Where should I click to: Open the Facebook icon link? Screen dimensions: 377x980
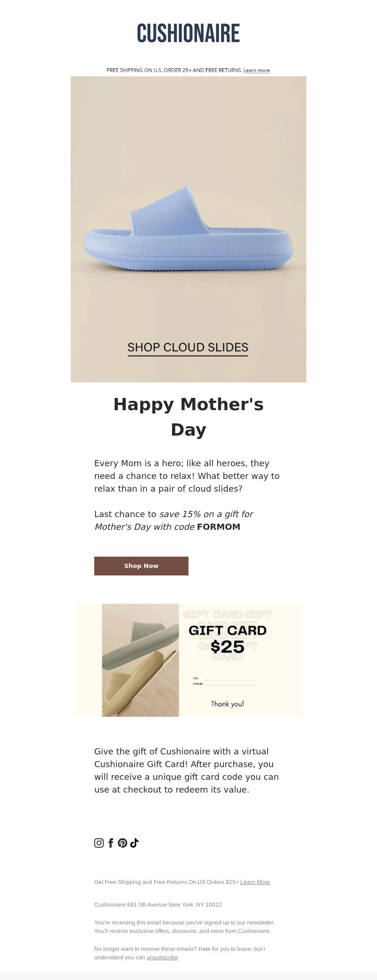coord(111,843)
